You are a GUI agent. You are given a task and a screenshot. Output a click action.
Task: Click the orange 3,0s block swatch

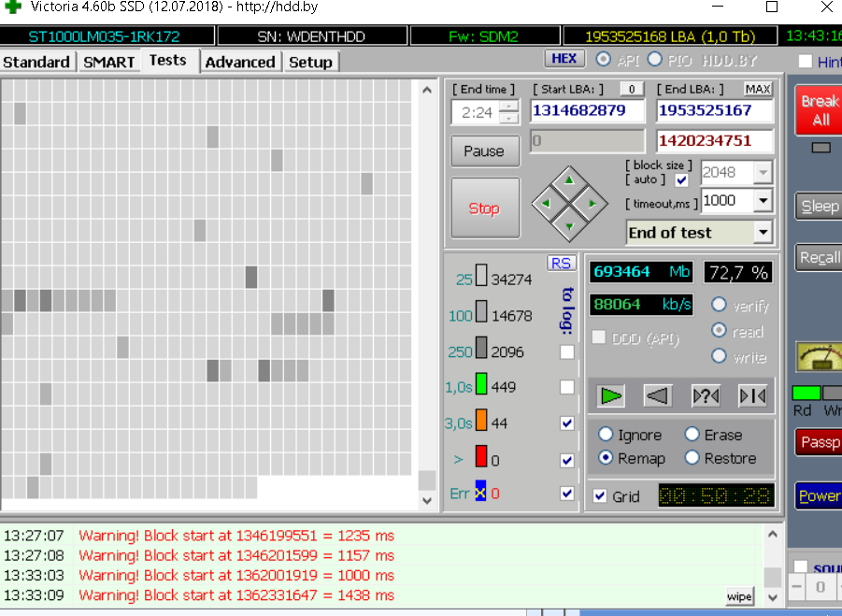pyautogui.click(x=481, y=420)
